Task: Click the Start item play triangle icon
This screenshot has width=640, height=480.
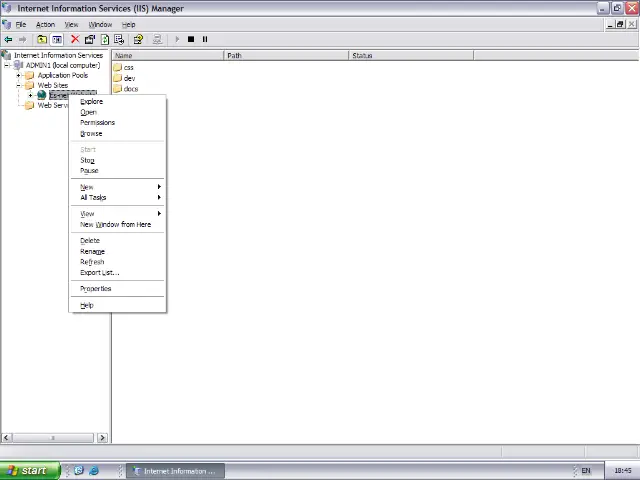Action: (x=177, y=39)
